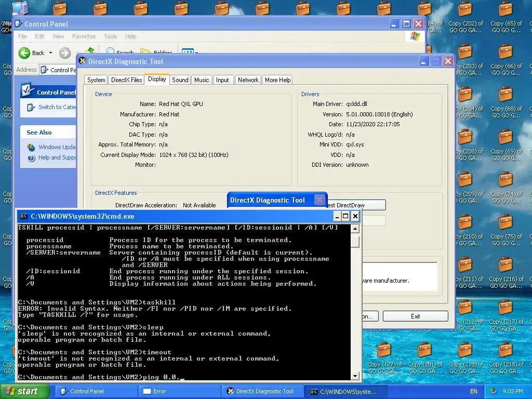532x399 pixels.
Task: Click DirectX Diagnostic Tool taskbar button
Action: pos(262,391)
